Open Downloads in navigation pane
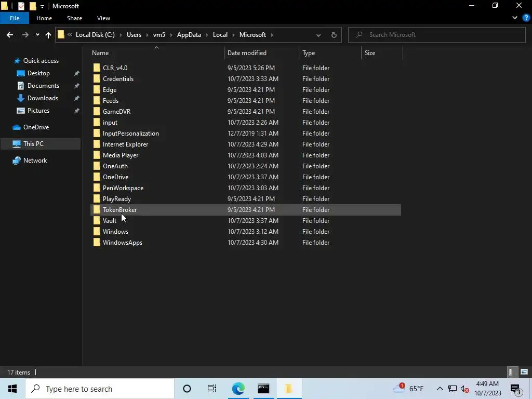Image resolution: width=532 pixels, height=399 pixels. [x=43, y=98]
